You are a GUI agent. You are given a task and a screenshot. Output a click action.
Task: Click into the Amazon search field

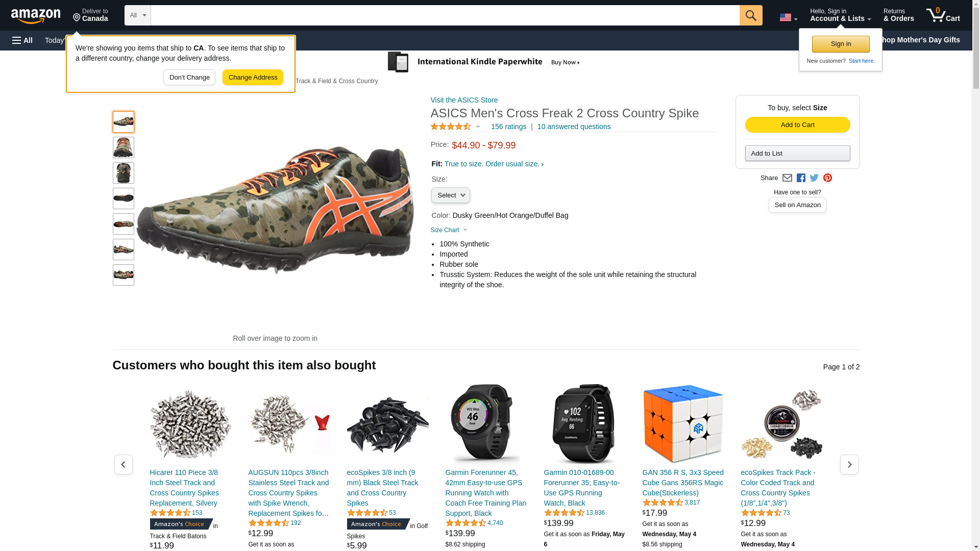(x=445, y=15)
